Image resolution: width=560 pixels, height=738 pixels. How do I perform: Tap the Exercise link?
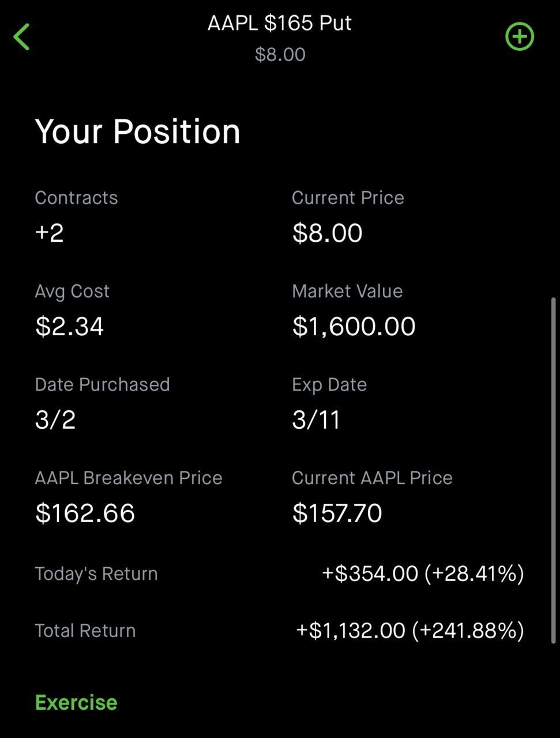[76, 702]
